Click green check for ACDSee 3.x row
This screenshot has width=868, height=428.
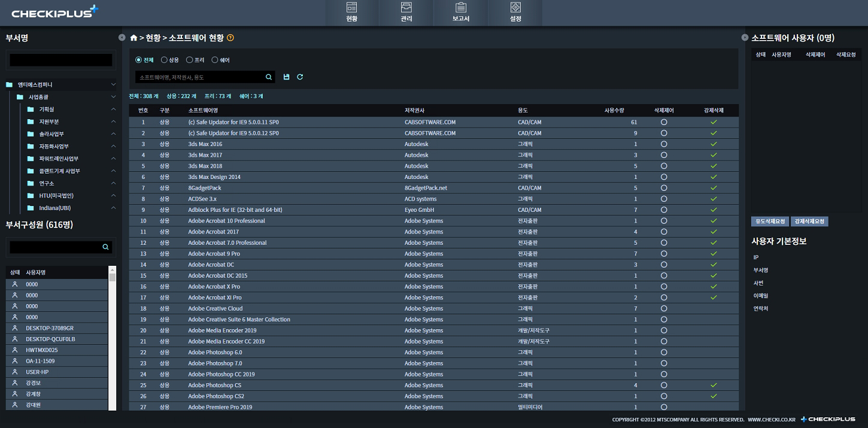(x=714, y=199)
